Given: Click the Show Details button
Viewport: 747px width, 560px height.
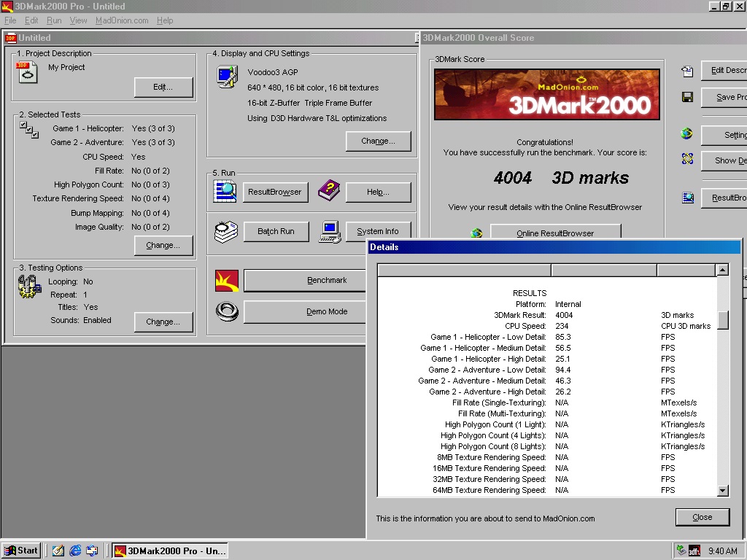Looking at the screenshot, I should click(x=724, y=161).
